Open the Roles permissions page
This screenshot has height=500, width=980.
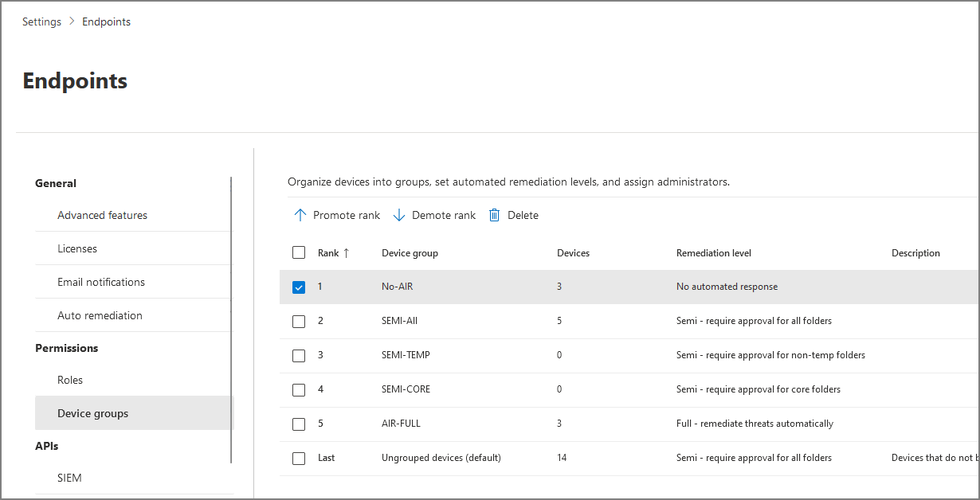coord(70,380)
